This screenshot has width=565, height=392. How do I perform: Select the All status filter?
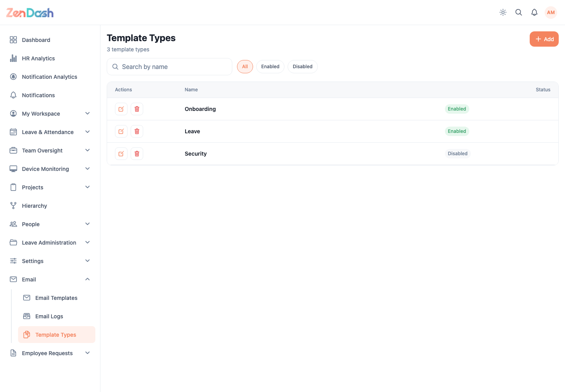point(245,67)
